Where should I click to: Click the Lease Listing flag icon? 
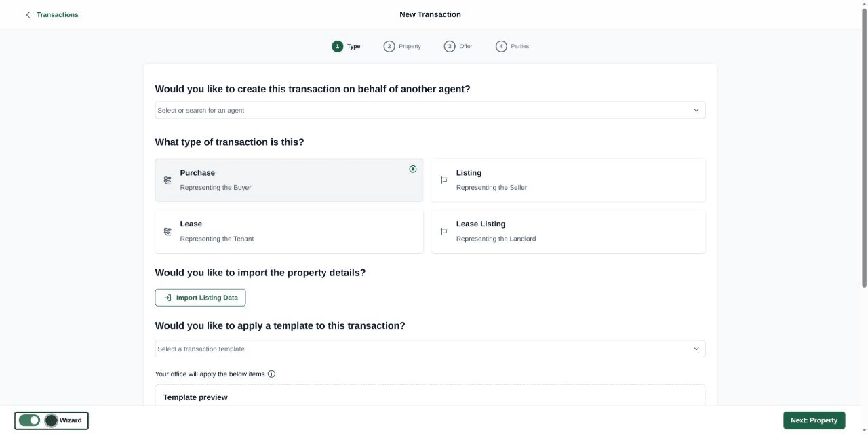(x=443, y=231)
